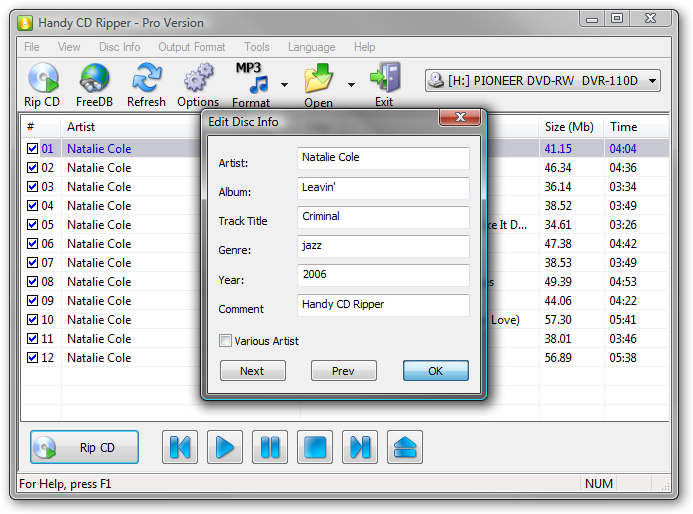This screenshot has height=514, width=693.
Task: Sort by the Size (Mb) column header
Action: coord(571,127)
